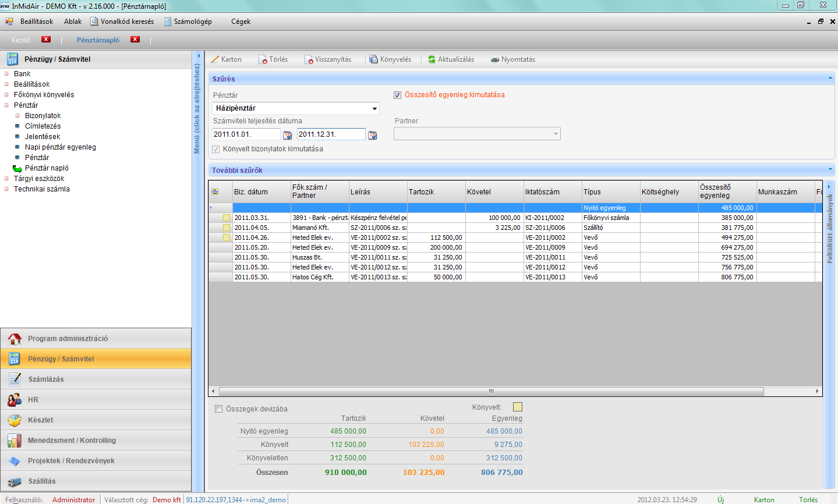This screenshot has width=838, height=504.
Task: Print using the Nyomtatás icon
Action: point(495,59)
